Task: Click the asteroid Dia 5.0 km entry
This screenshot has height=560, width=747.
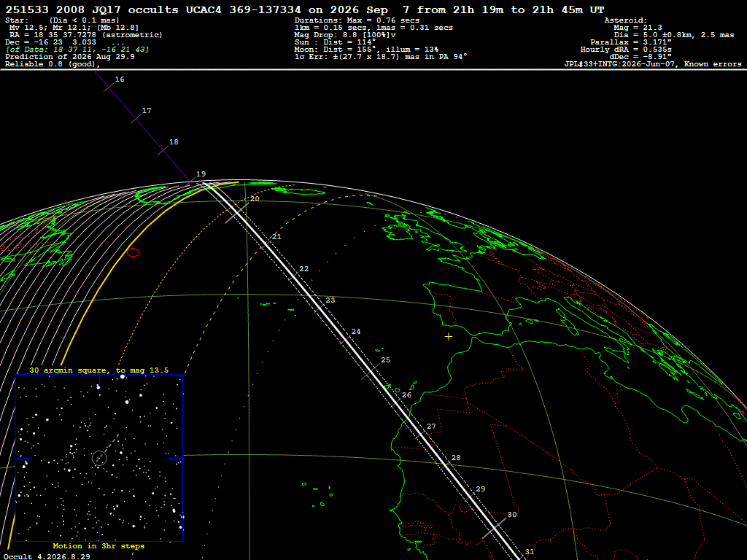Action: (x=673, y=35)
